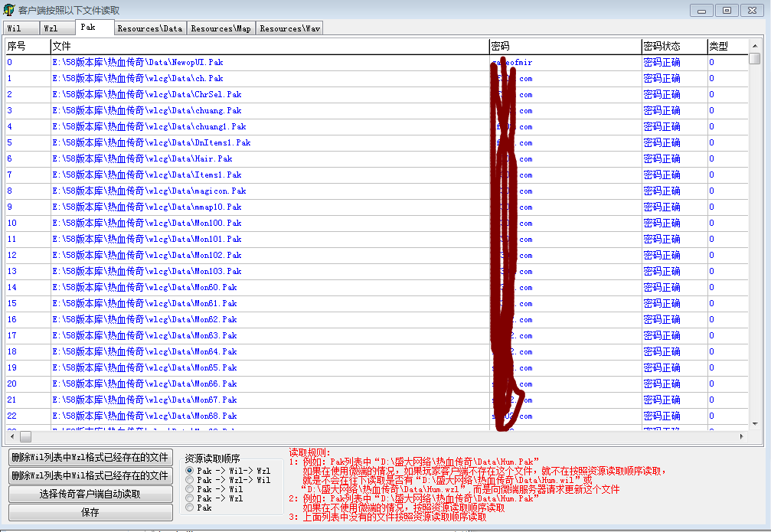Screen dimensions: 771x532
Task: Choose the 'Pak -> Wzl' radio option
Action: [x=190, y=498]
